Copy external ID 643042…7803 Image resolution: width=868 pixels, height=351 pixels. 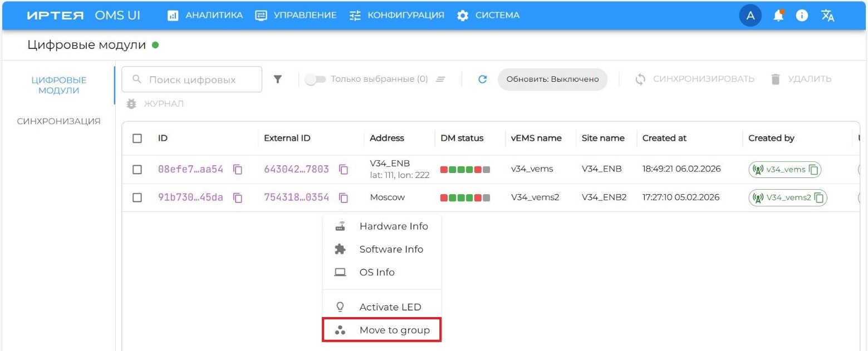pos(344,169)
